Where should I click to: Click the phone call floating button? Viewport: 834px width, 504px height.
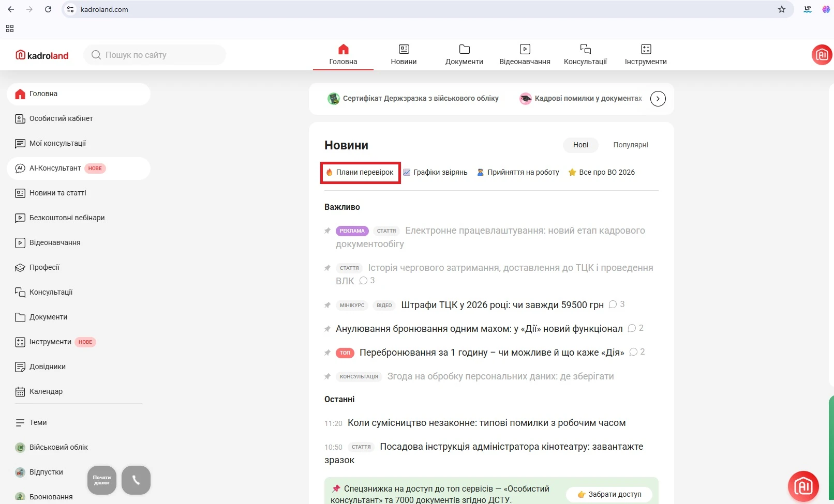pyautogui.click(x=136, y=480)
